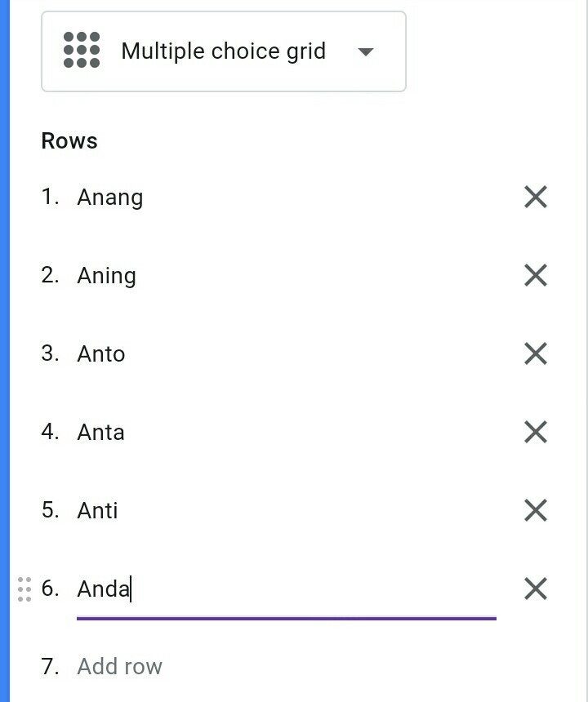The image size is (588, 702).
Task: Remove the Anti row
Action: click(535, 510)
